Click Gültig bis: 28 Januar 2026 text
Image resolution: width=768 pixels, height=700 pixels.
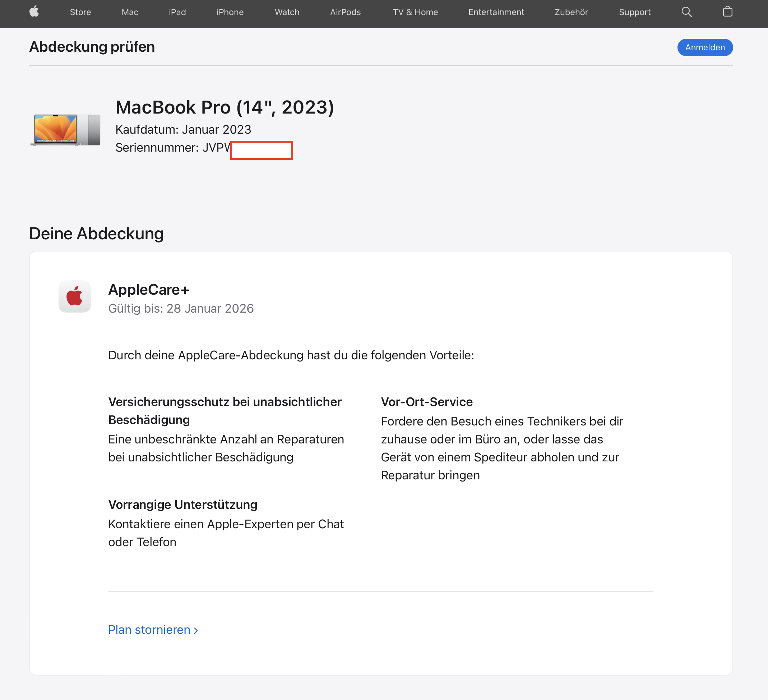pos(181,308)
